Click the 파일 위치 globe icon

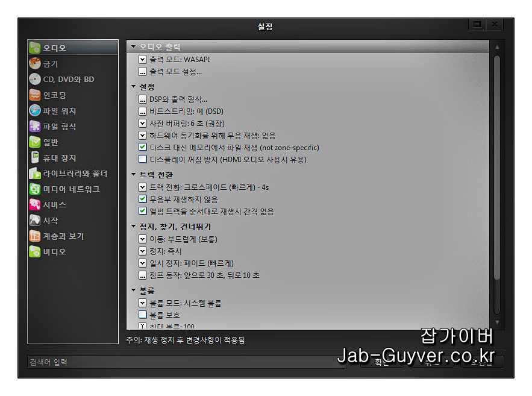tap(34, 111)
